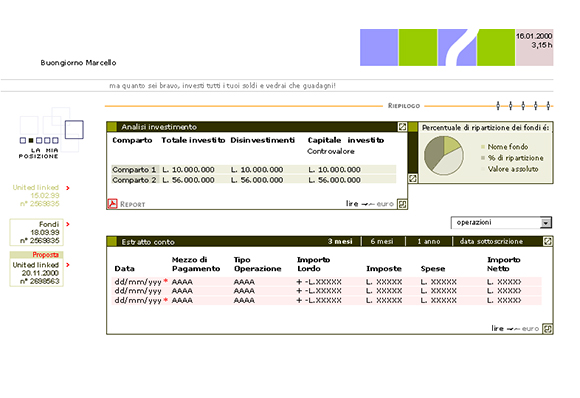Click the Comparto 1 row label

tap(134, 170)
